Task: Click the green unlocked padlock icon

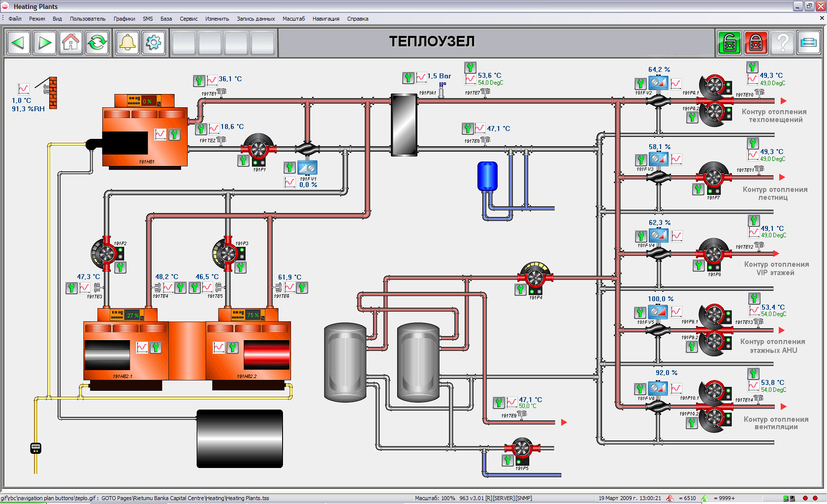Action: [x=730, y=43]
